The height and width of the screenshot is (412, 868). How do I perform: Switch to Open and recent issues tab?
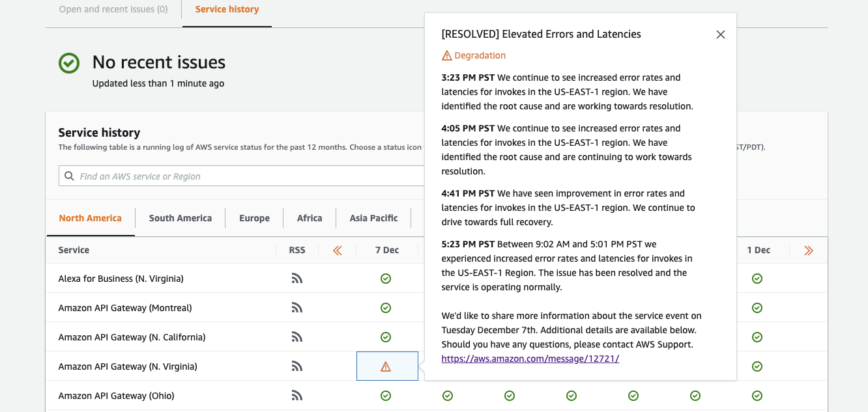[x=113, y=10]
